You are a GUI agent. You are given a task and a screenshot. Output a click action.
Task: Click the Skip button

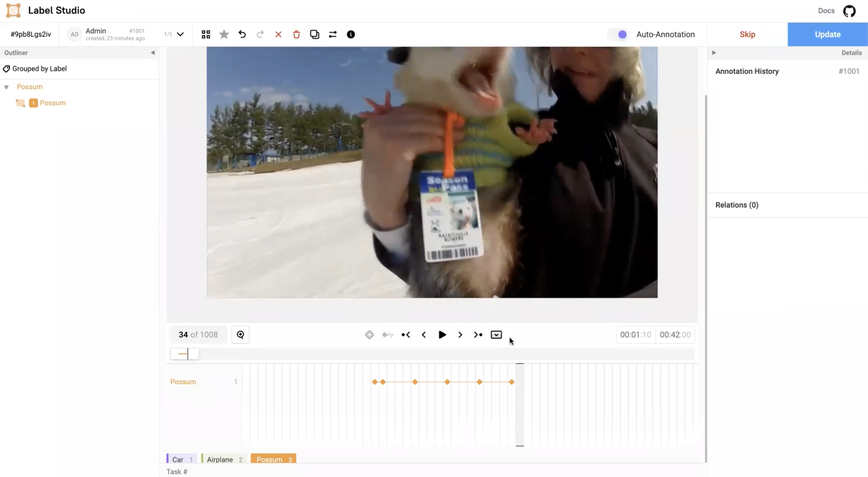pyautogui.click(x=747, y=34)
